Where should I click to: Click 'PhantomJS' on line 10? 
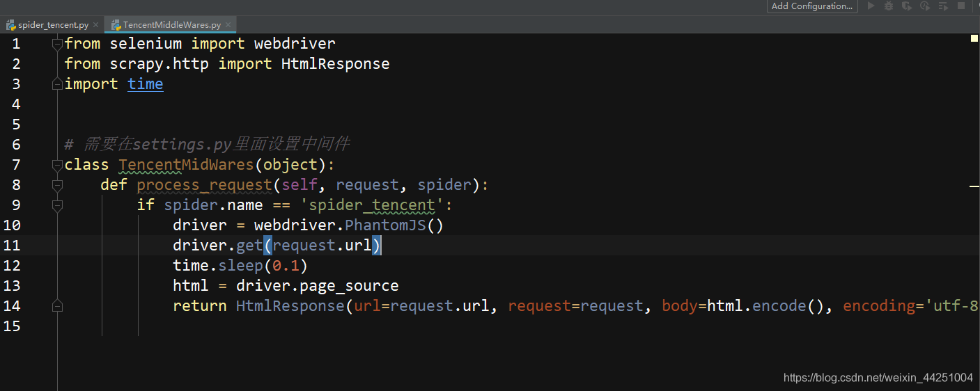coord(385,225)
